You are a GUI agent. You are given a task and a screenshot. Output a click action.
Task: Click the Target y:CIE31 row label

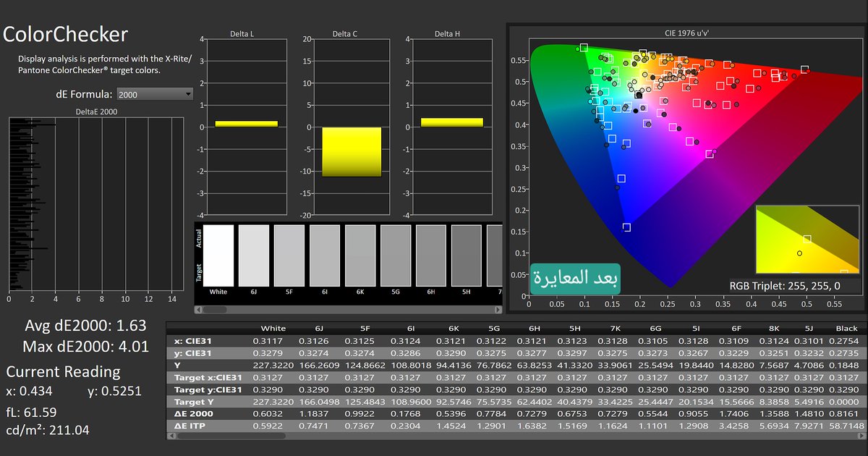click(208, 389)
